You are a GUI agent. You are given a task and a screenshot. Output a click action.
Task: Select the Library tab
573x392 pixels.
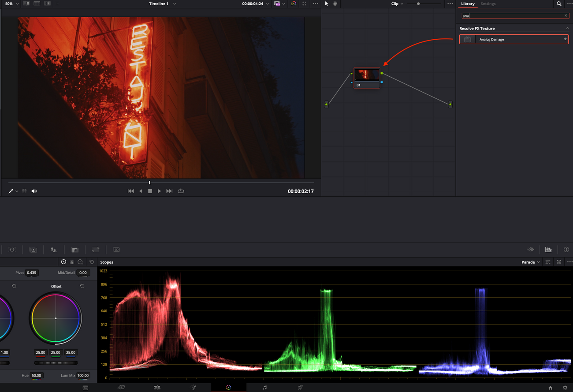[468, 4]
